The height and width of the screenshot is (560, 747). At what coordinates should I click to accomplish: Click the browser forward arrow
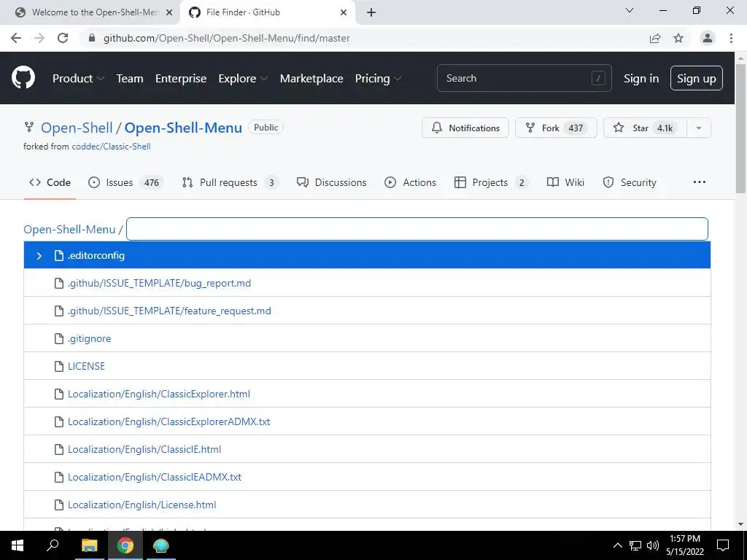[39, 38]
